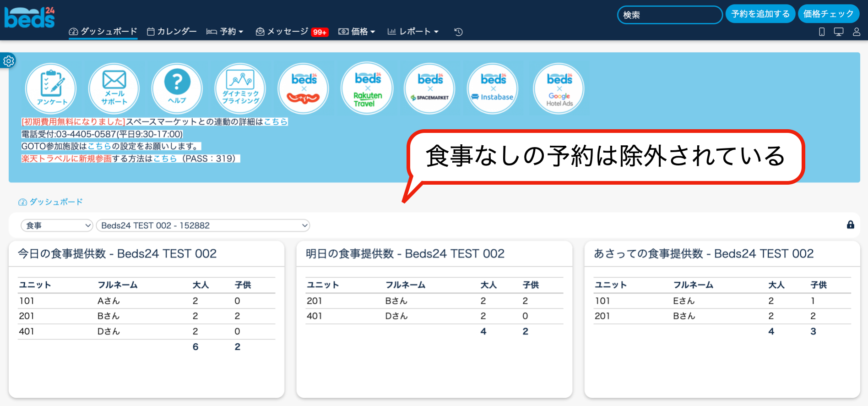Expand the 予約 menu in navbar
The height and width of the screenshot is (406, 868).
(225, 32)
